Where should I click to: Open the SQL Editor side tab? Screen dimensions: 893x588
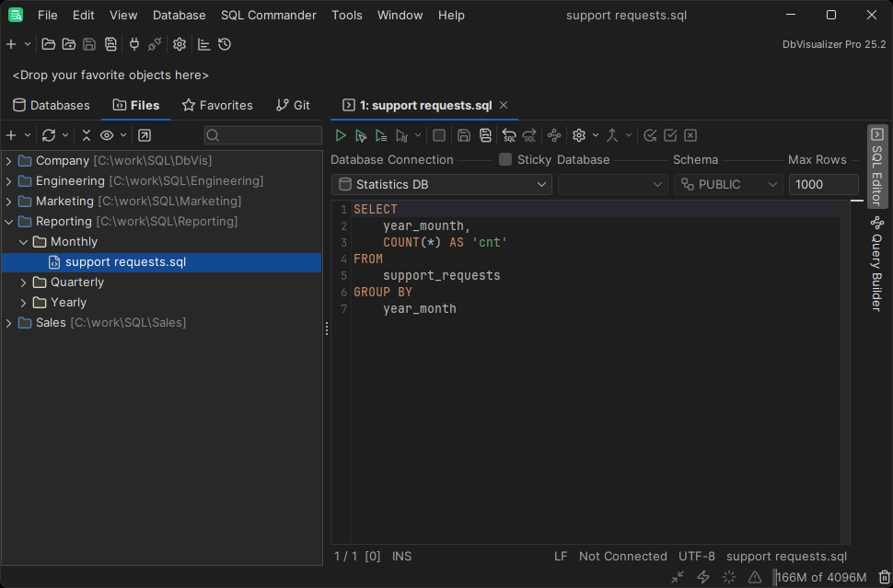(x=877, y=167)
